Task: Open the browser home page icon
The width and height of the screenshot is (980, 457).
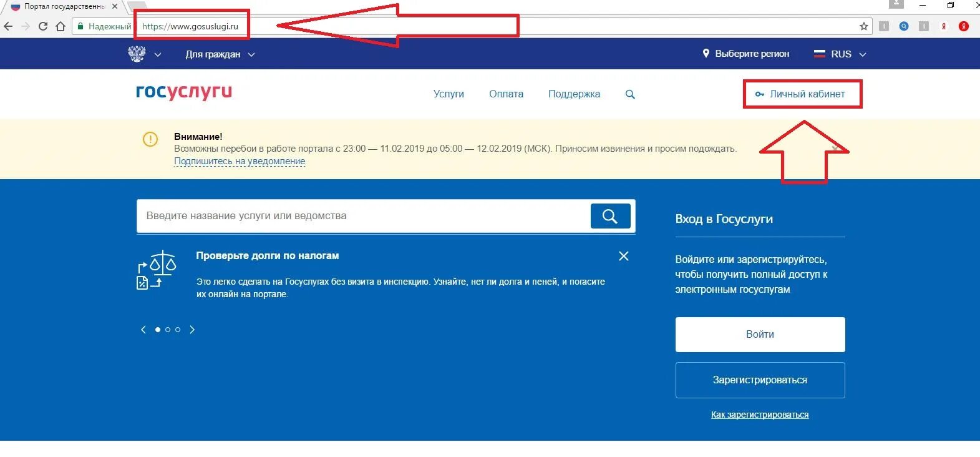Action: point(61,26)
